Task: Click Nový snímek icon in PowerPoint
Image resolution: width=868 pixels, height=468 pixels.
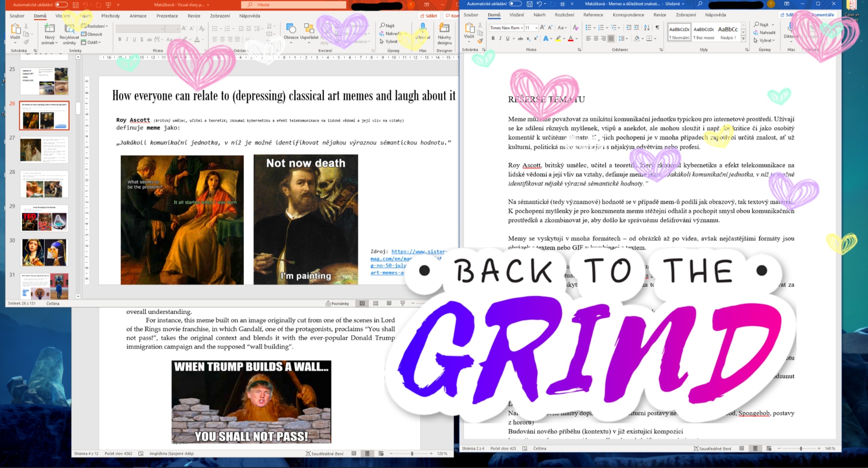Action: (50, 28)
